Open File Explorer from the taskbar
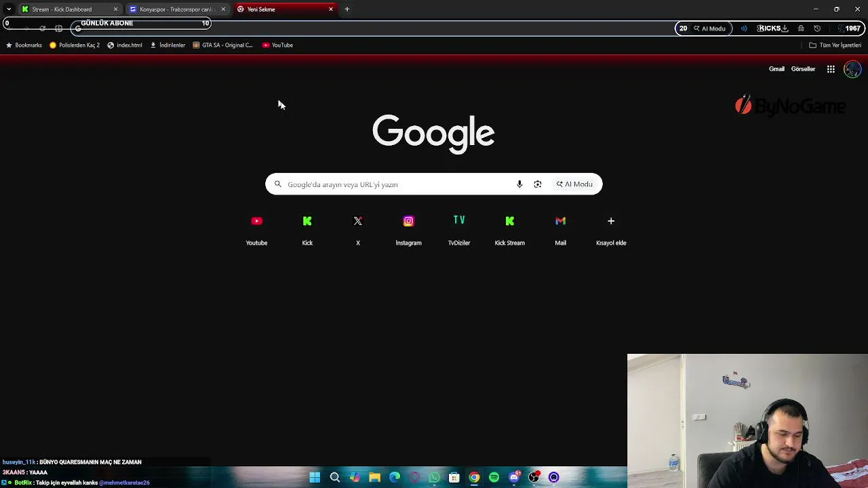Image resolution: width=868 pixels, height=488 pixels. point(374,477)
